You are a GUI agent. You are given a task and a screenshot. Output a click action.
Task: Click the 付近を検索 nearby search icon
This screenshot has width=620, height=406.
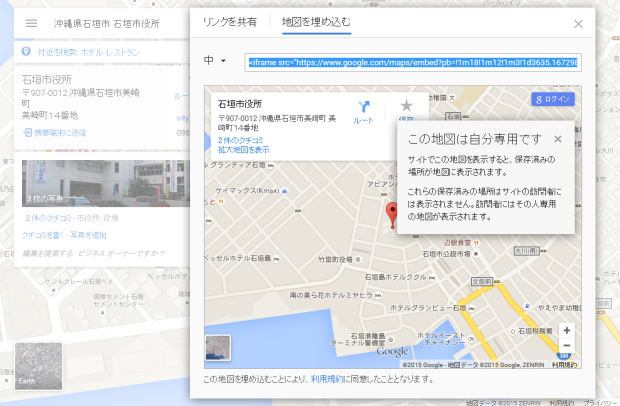tap(25, 51)
